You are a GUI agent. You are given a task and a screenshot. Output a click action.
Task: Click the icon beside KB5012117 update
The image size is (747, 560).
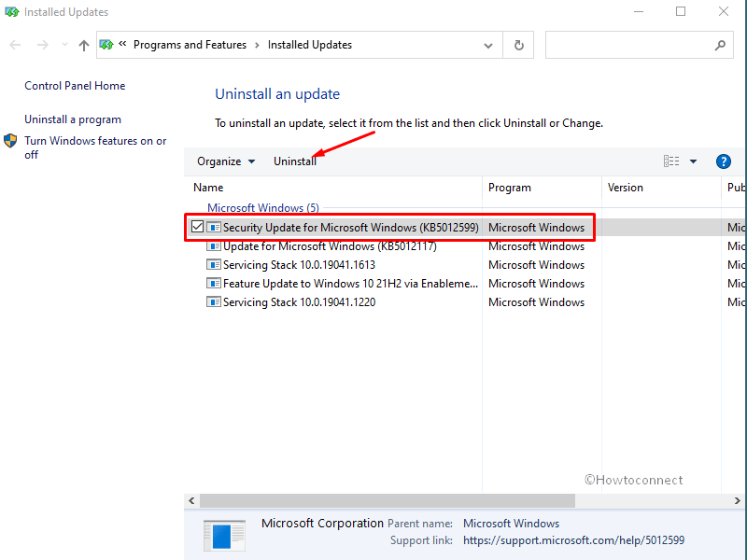tap(214, 246)
